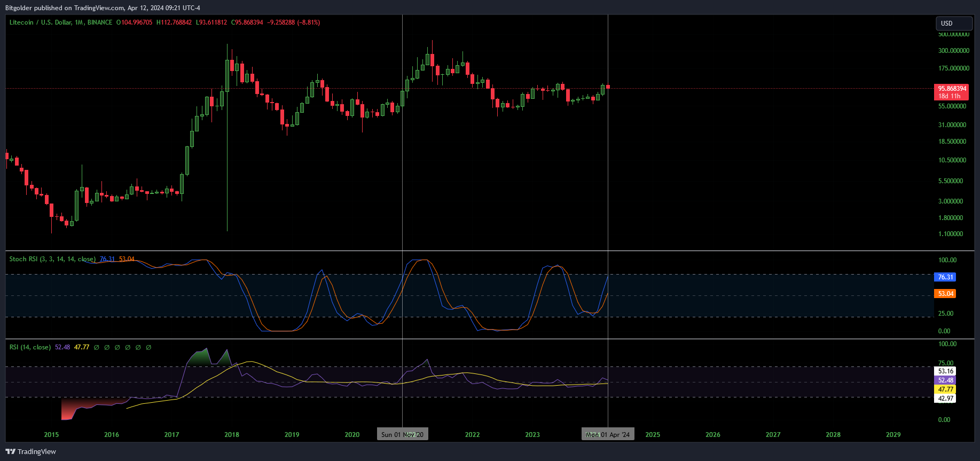Image resolution: width=980 pixels, height=461 pixels.
Task: Click the 2016 label on the time axis
Action: pos(112,435)
